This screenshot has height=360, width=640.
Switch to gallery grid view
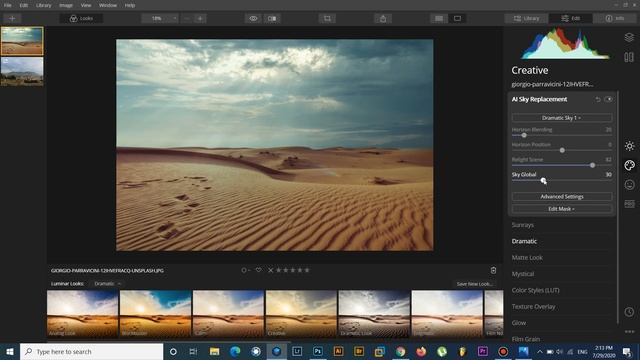[x=439, y=18]
